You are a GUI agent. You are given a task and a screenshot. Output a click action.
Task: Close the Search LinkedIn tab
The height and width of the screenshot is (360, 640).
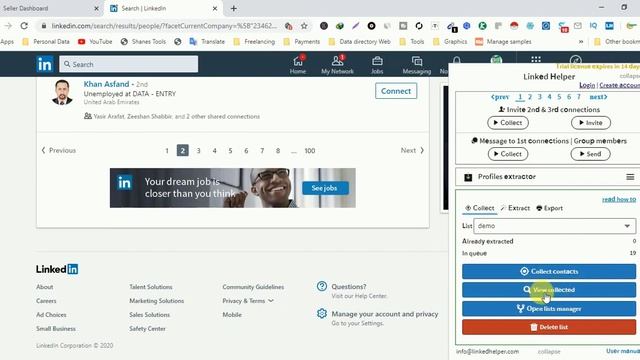[215, 8]
